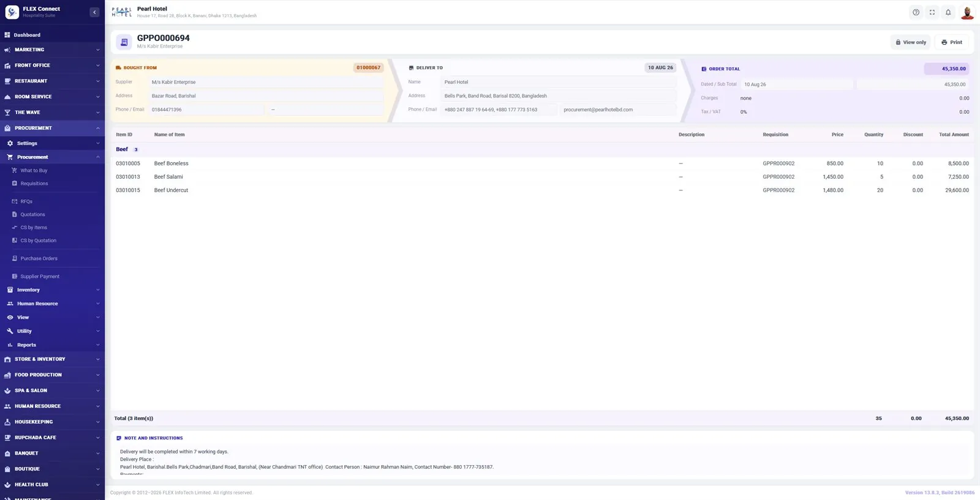Click the Purchase Orders icon
The height and width of the screenshot is (500, 980).
click(x=15, y=258)
